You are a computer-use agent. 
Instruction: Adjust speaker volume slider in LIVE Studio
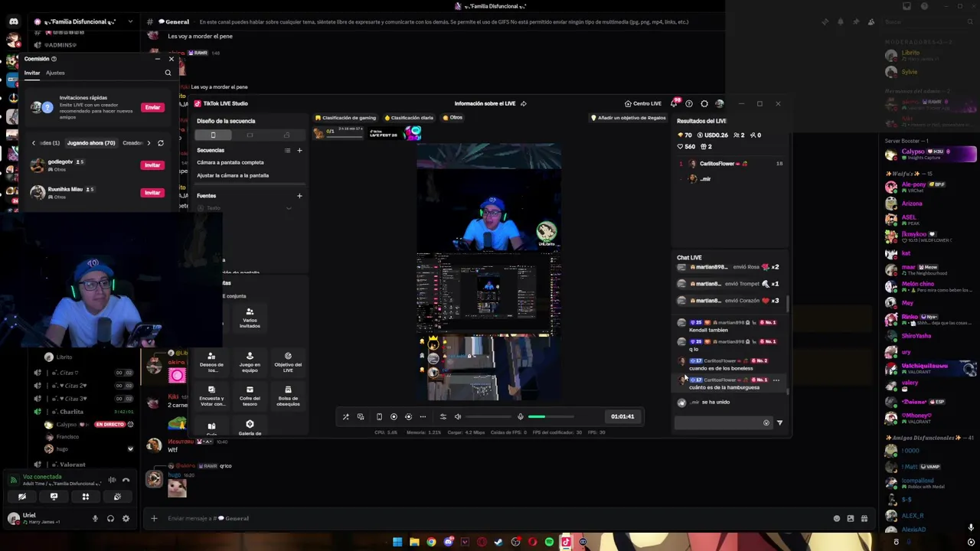click(x=489, y=416)
